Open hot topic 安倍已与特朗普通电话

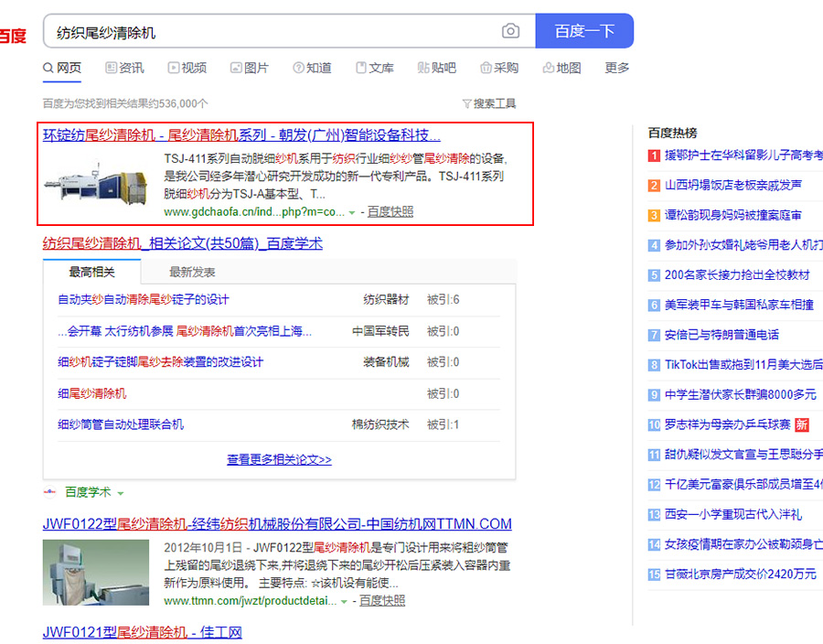click(721, 335)
